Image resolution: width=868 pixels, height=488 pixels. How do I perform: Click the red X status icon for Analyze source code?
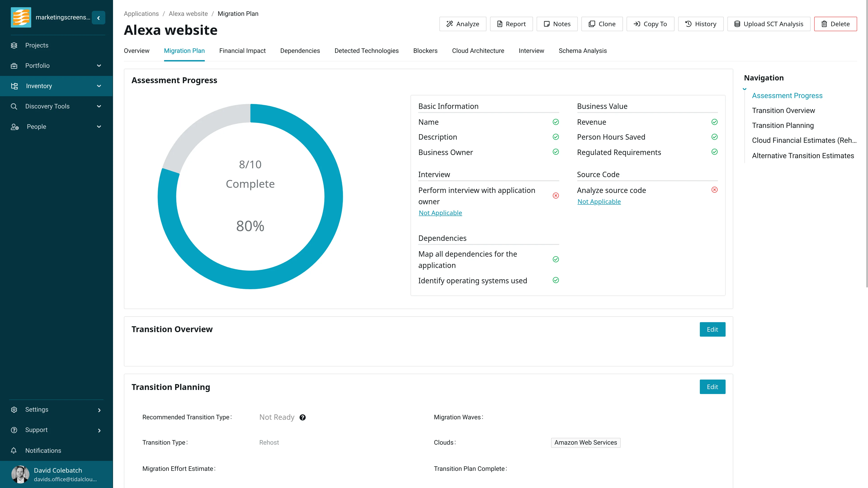click(714, 190)
